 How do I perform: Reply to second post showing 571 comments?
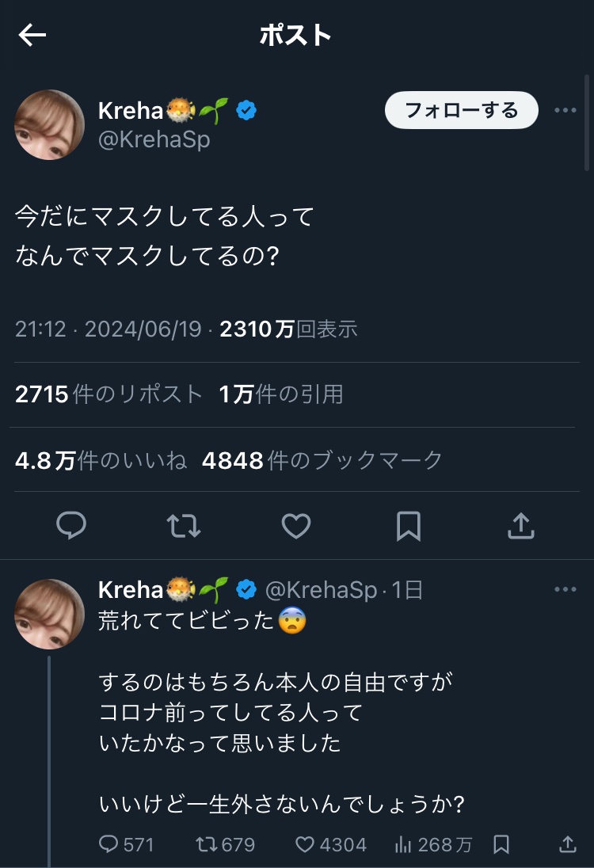coord(126,844)
